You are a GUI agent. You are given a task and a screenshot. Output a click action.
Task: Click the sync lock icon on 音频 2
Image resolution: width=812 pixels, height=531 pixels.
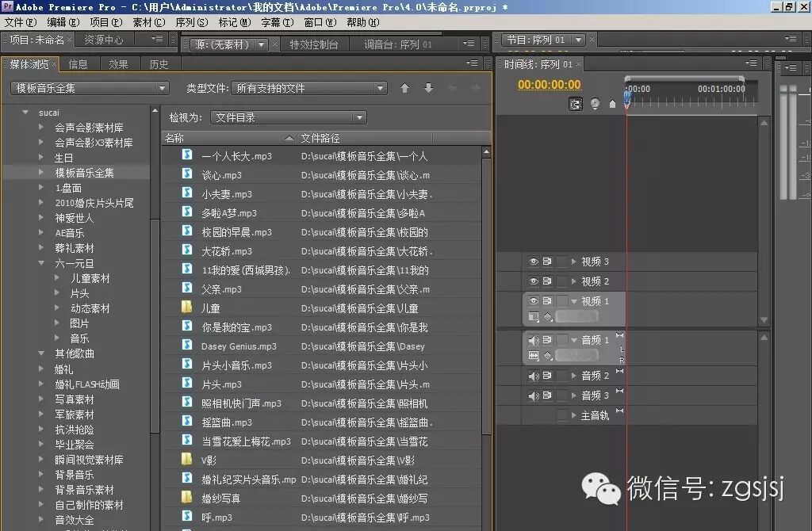pyautogui.click(x=547, y=376)
